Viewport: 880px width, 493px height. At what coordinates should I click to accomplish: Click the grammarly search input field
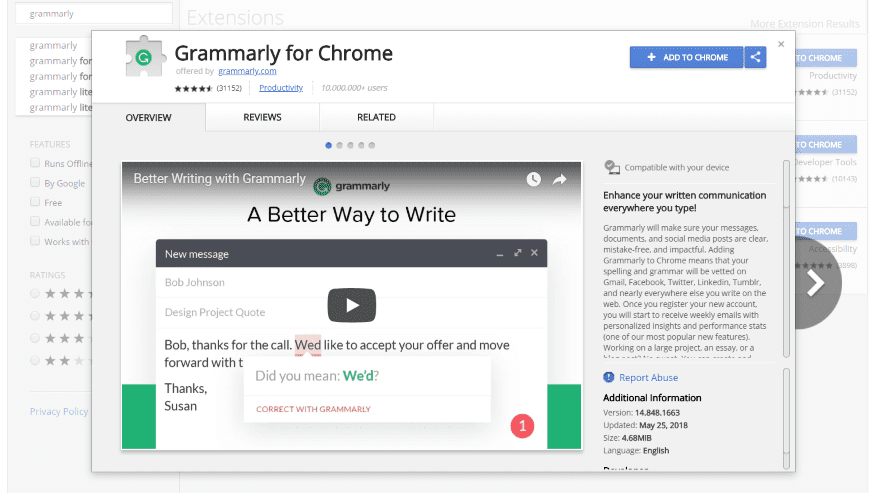pos(94,13)
